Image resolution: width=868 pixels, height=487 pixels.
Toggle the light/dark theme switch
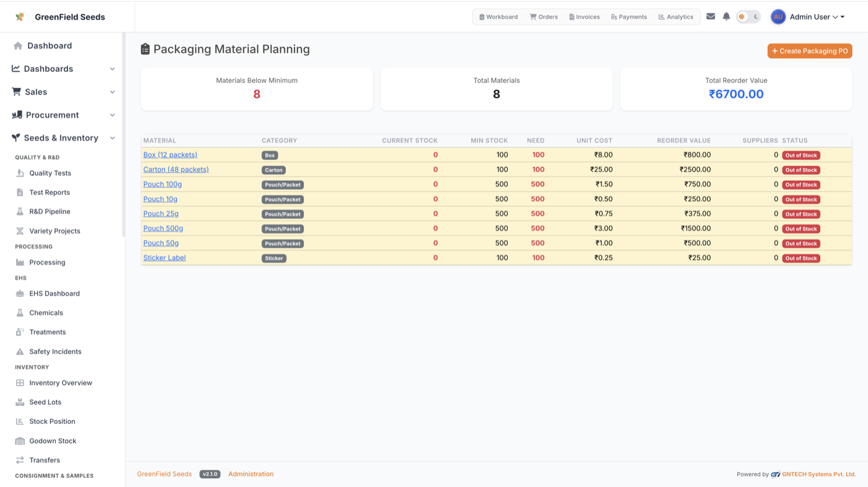pos(748,17)
